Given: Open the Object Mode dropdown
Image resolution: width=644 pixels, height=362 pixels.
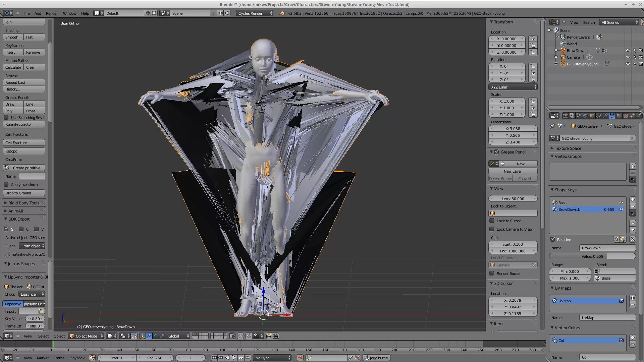Looking at the screenshot, I should [86, 336].
